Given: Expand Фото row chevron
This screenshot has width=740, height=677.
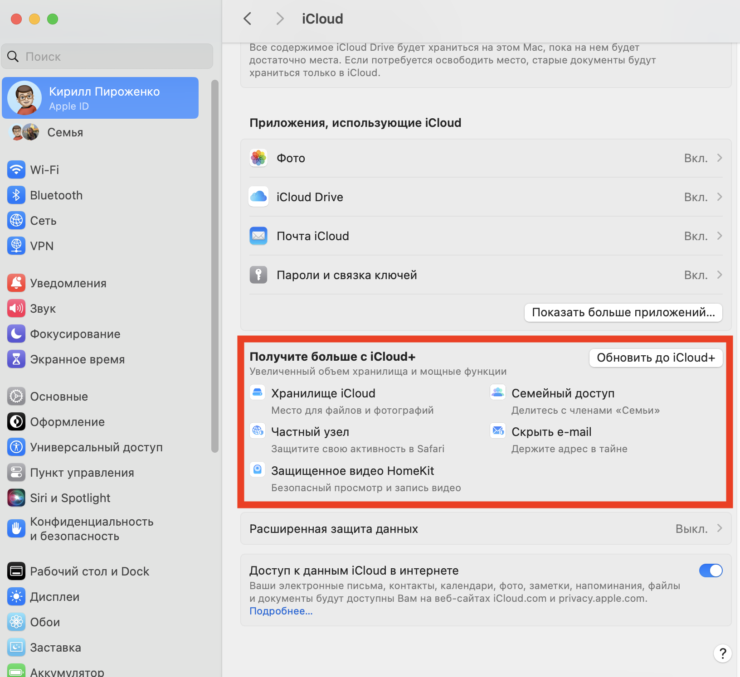Looking at the screenshot, I should pyautogui.click(x=720, y=158).
